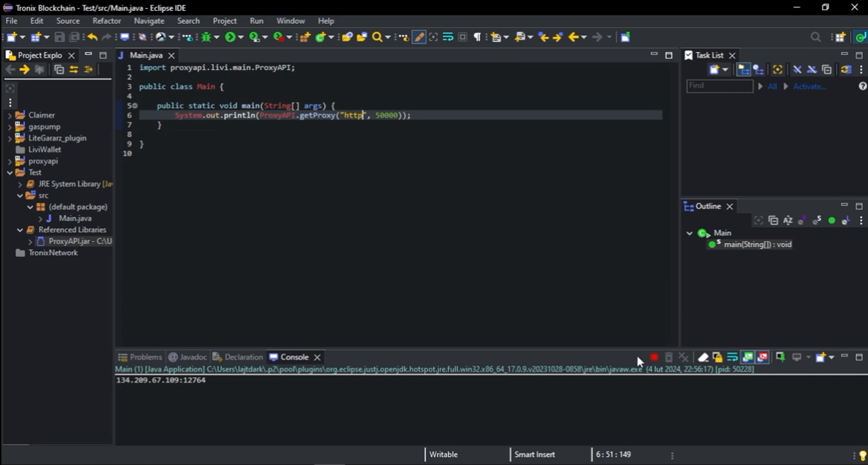Open the Source menu
The height and width of the screenshot is (465, 868).
67,20
